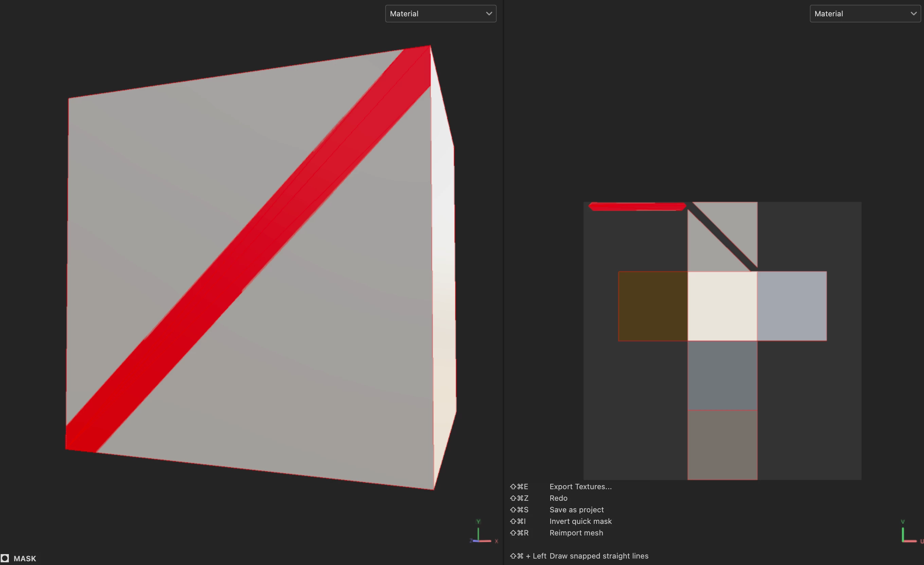Click the Save as project entry
The image size is (924, 565).
[x=576, y=510]
